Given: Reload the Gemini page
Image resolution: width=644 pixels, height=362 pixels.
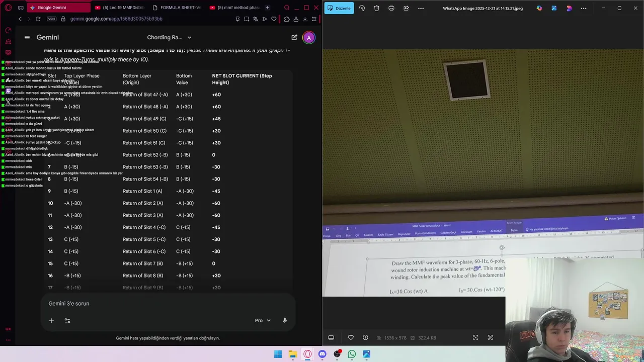Looking at the screenshot, I should click(x=38, y=19).
